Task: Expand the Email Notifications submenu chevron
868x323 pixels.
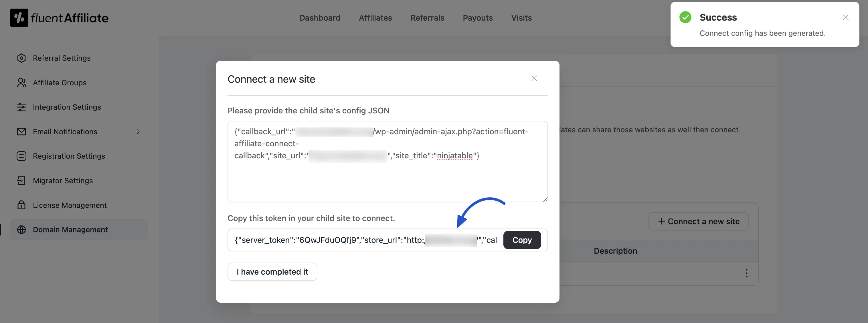Action: point(138,131)
